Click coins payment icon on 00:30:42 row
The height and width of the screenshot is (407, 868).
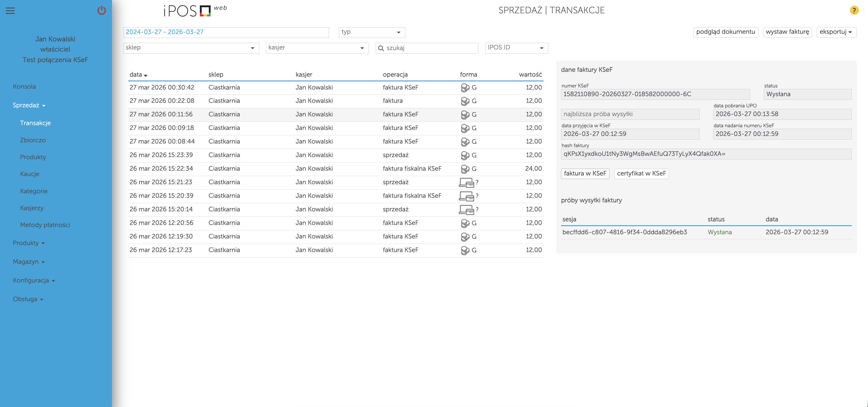pos(465,87)
